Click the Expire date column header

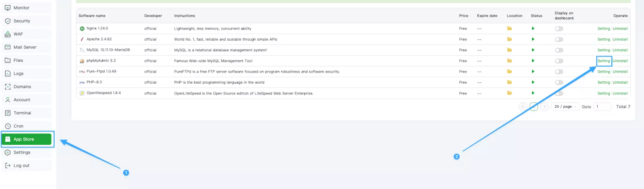487,16
